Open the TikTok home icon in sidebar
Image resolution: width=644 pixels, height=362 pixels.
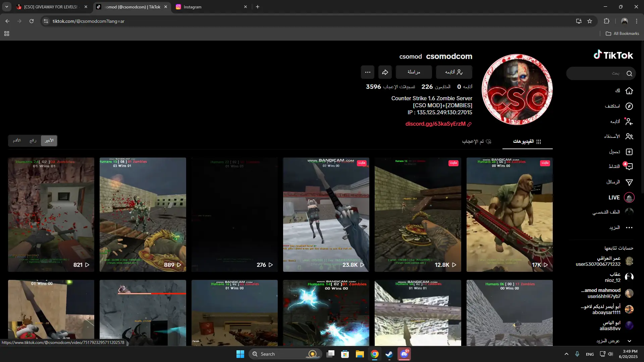tap(629, 91)
